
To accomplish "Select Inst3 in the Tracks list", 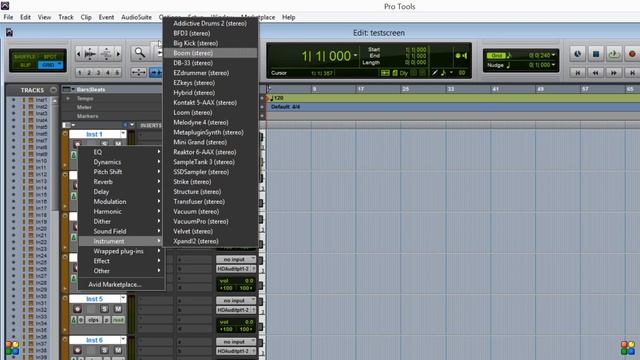I will coord(41,113).
